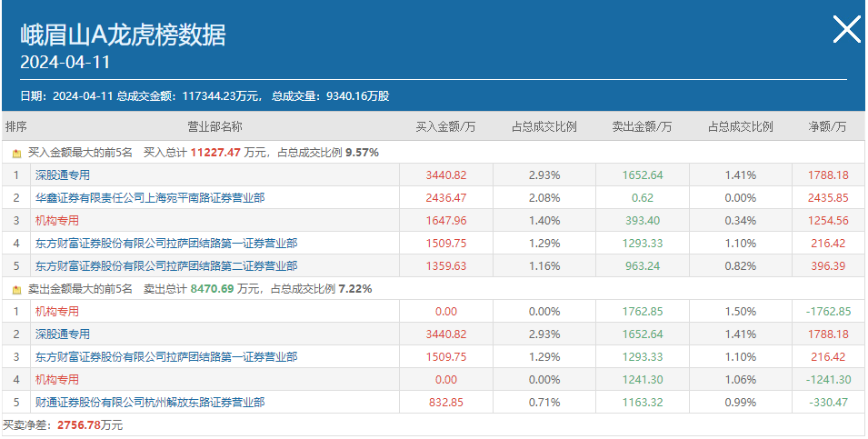
Task: Click net amount 396.39
Action: pos(828,266)
